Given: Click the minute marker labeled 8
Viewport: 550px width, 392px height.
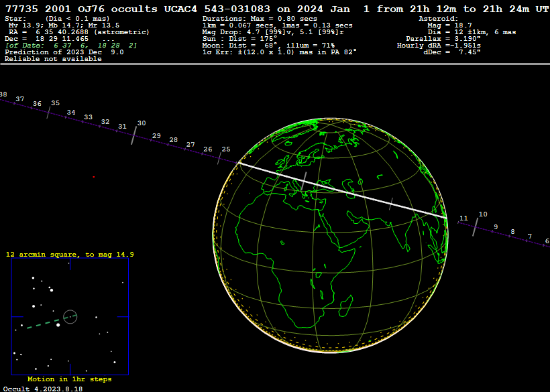Looking at the screenshot, I should click(x=513, y=232).
